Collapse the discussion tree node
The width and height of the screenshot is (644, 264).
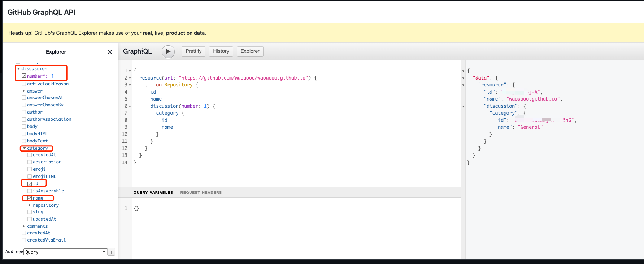(18, 69)
